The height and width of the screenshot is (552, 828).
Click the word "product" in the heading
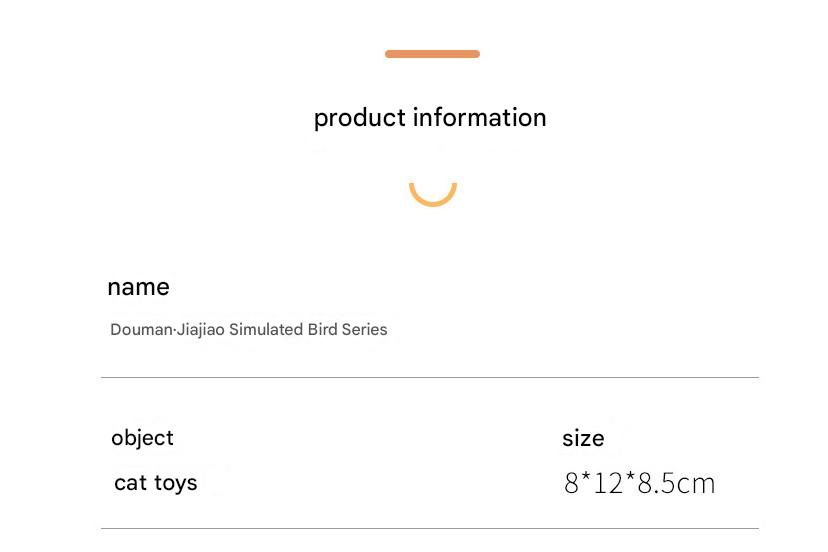coord(356,118)
